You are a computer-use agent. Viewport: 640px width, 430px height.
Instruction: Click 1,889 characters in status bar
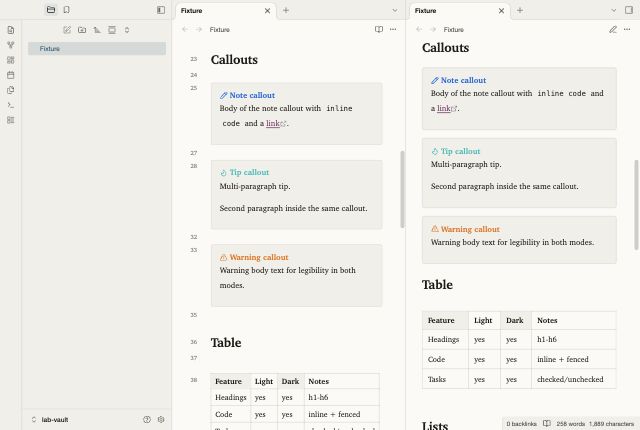click(x=611, y=424)
